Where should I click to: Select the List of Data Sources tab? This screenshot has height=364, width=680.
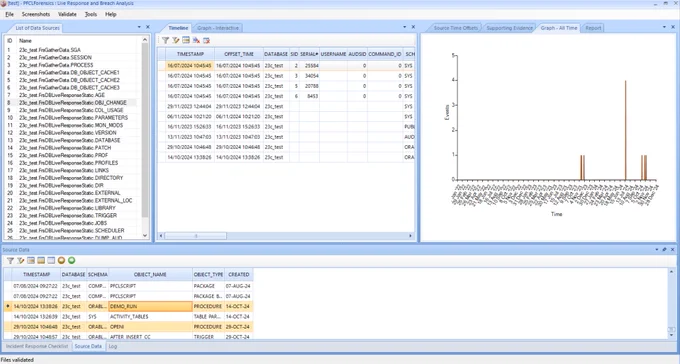(37, 28)
